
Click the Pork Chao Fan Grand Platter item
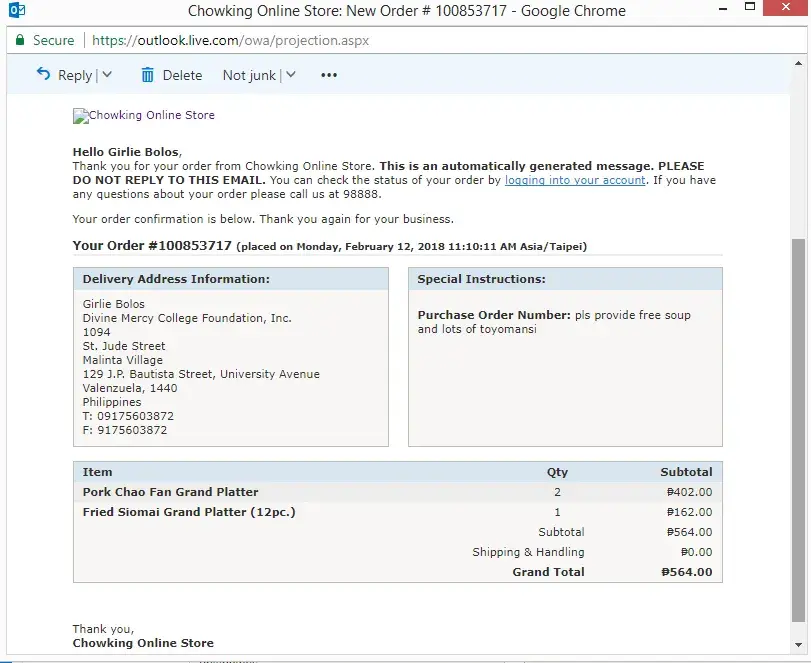click(x=170, y=492)
